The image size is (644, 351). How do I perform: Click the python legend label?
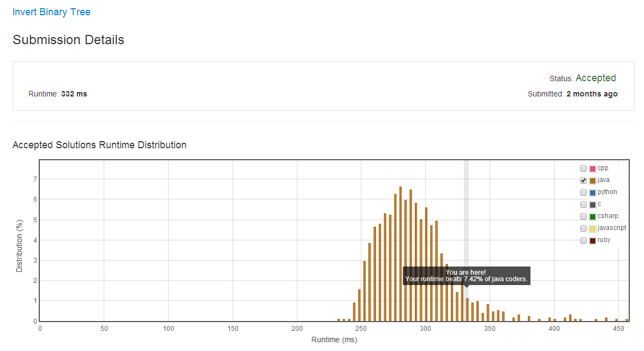click(607, 192)
